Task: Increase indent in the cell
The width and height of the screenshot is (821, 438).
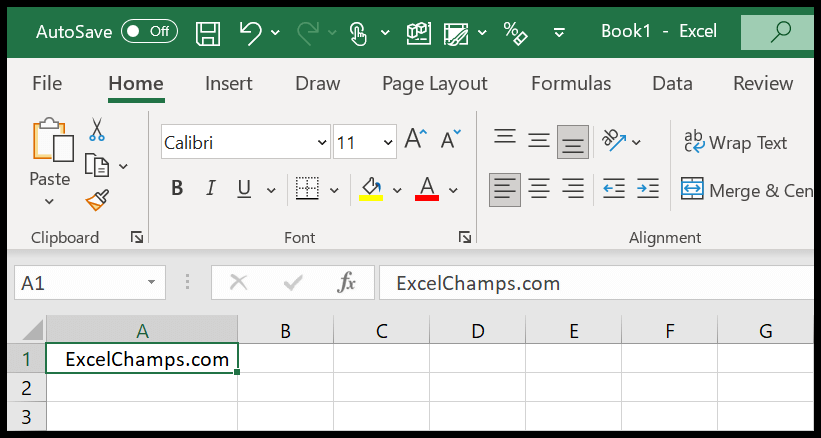Action: (x=648, y=189)
